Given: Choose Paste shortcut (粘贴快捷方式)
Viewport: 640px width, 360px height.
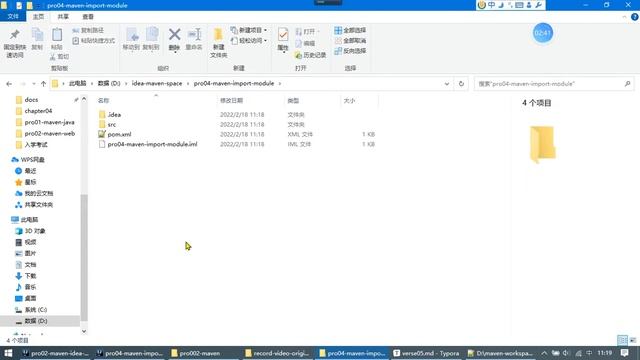Looking at the screenshot, I should pos(93,41).
